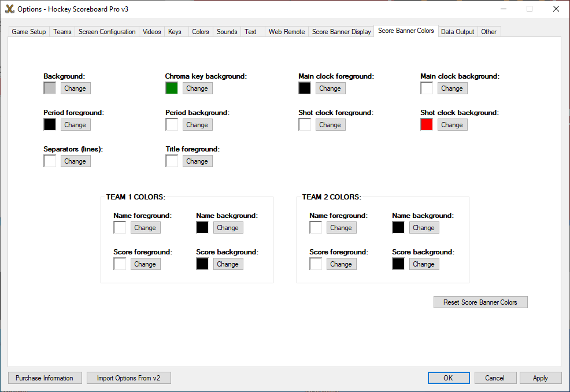570x392 pixels.
Task: Open the Game Setup tab
Action: [29, 32]
